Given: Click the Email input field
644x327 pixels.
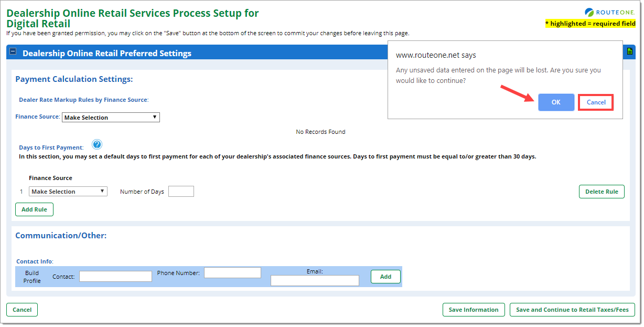Looking at the screenshot, I should pyautogui.click(x=315, y=281).
